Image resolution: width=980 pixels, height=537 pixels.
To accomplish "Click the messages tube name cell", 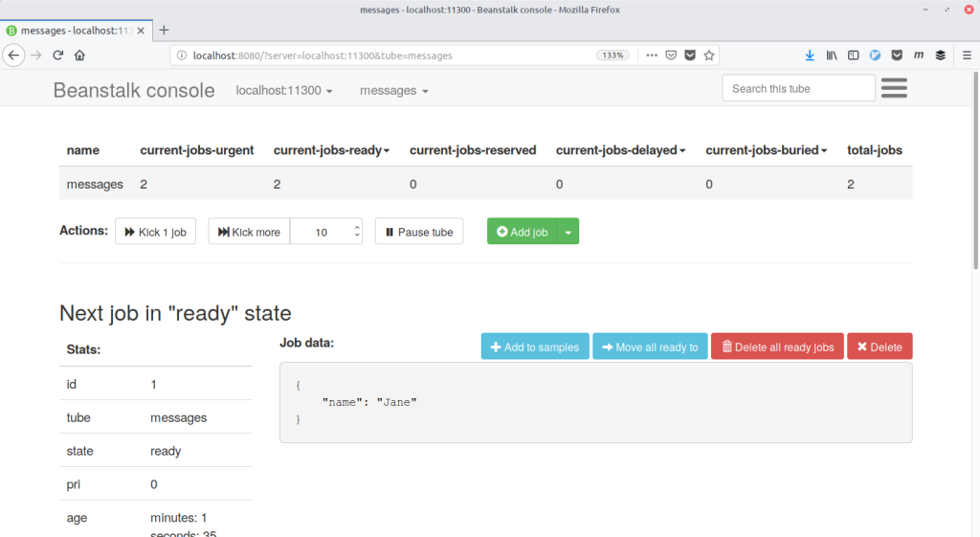I will tap(95, 184).
